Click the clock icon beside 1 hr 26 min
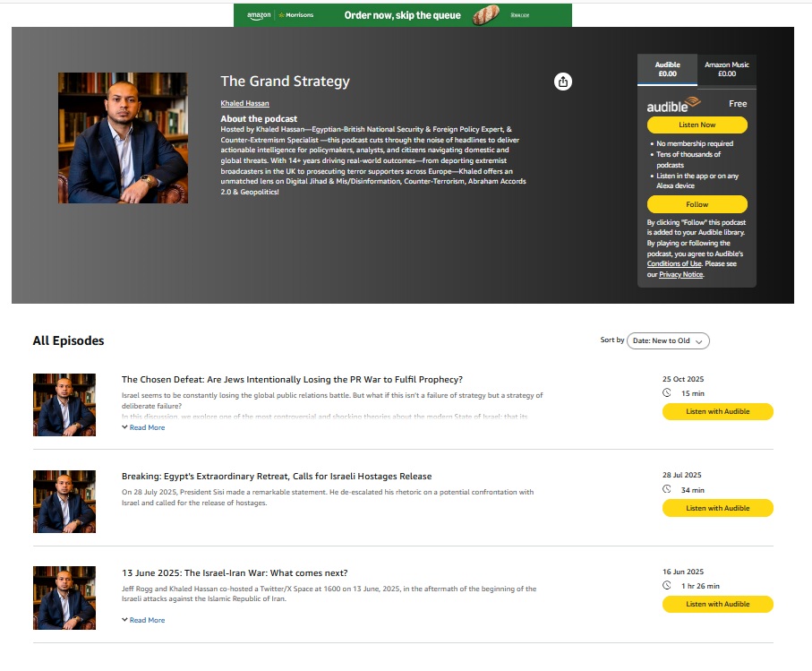Image resolution: width=812 pixels, height=671 pixels. click(x=666, y=586)
